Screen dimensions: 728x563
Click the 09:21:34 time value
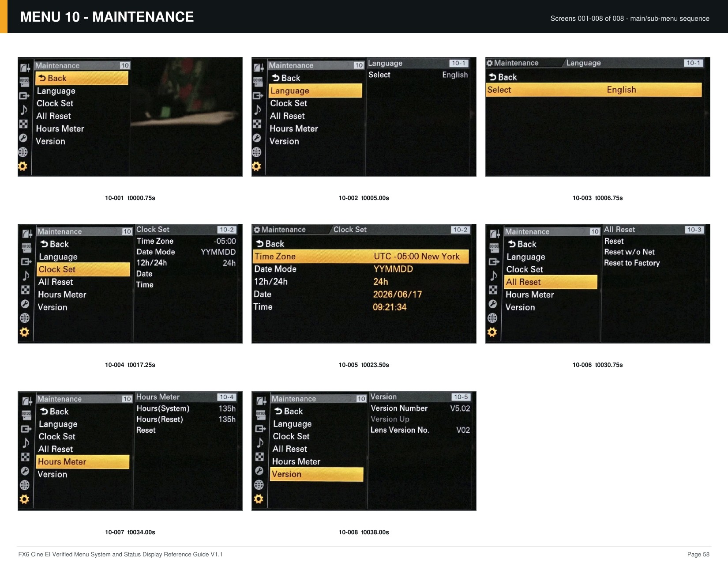coord(390,307)
